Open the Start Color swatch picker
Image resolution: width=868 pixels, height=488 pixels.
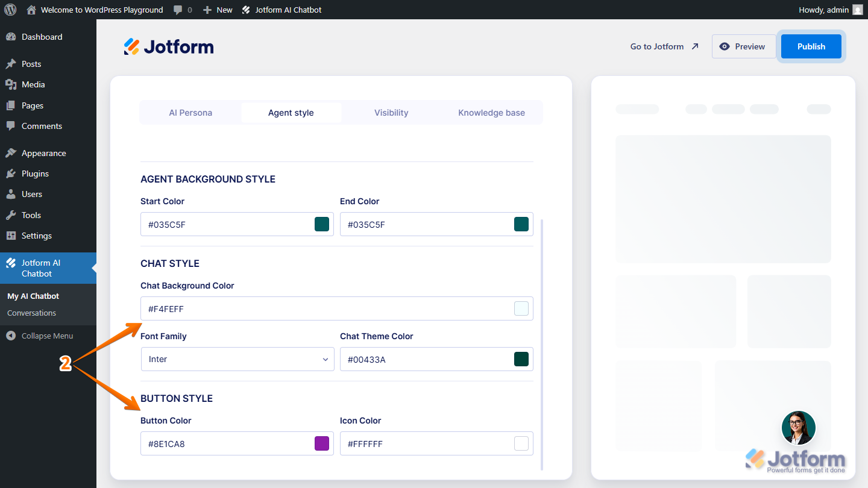tap(322, 224)
